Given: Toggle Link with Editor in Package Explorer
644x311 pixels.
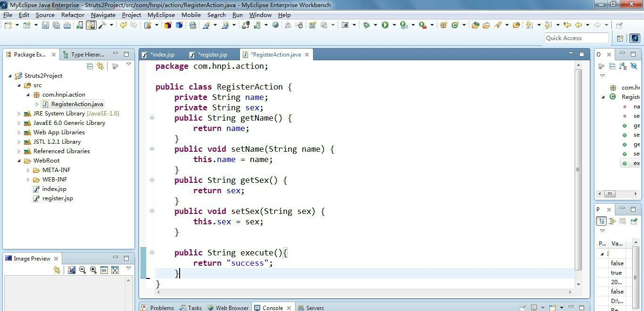Looking at the screenshot, I should (x=100, y=66).
